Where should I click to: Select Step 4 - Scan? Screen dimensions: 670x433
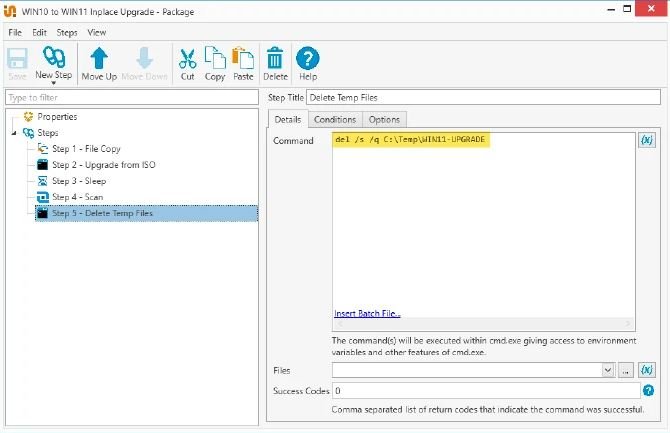[77, 197]
